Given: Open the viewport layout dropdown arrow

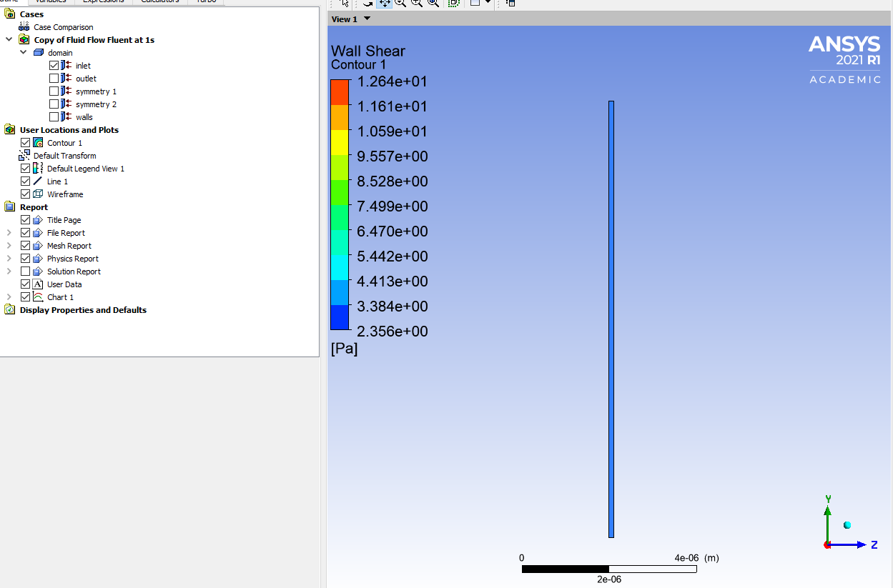Looking at the screenshot, I should pyautogui.click(x=488, y=2).
